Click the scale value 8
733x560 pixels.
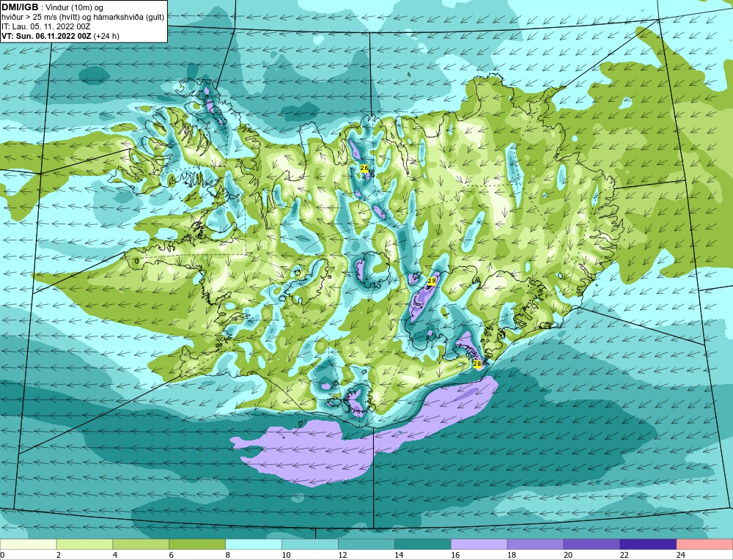click(228, 555)
